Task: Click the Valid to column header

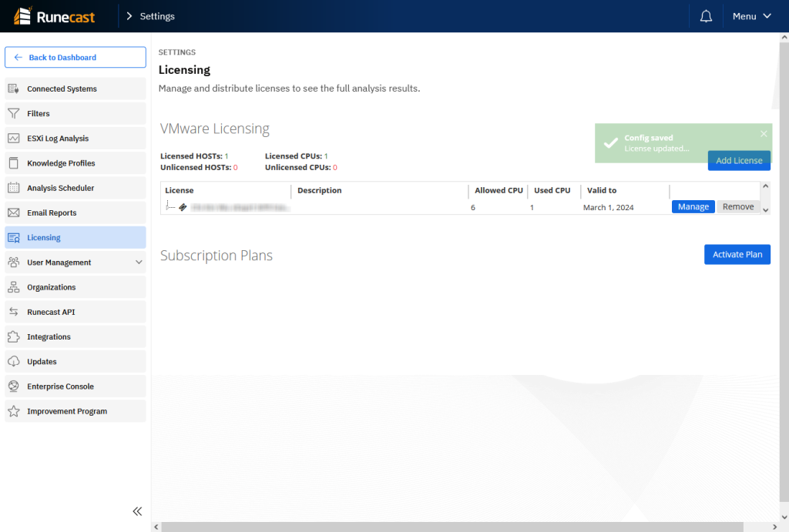Action: pos(601,190)
